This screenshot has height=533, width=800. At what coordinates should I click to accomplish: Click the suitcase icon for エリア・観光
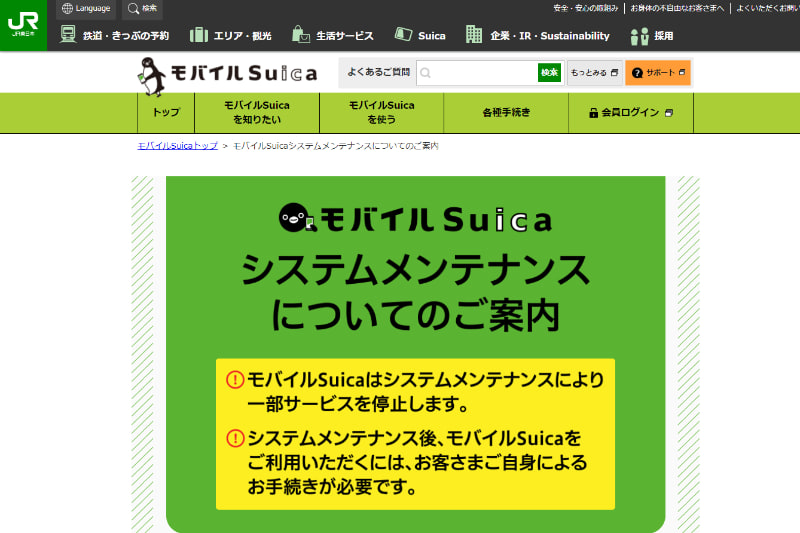(x=199, y=35)
